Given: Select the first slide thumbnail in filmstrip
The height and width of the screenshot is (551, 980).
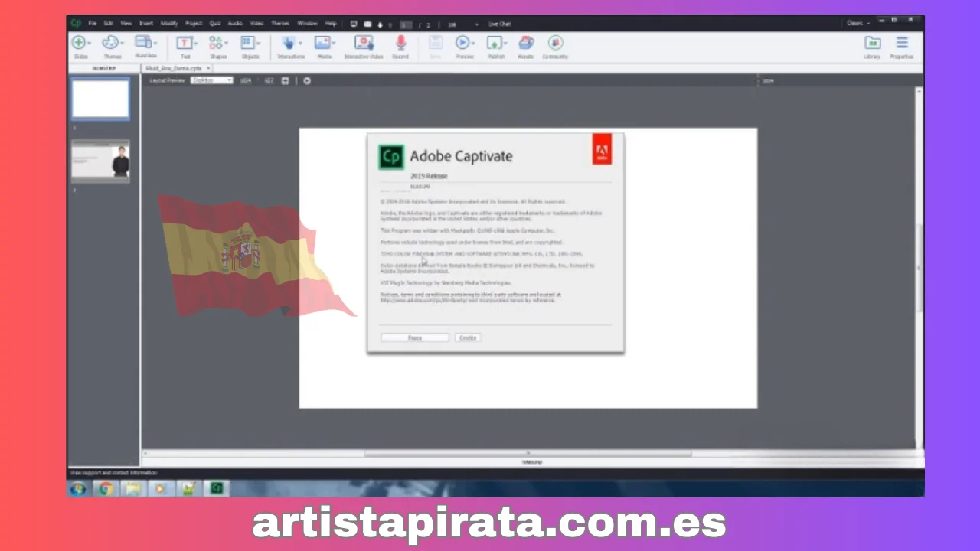Looking at the screenshot, I should pyautogui.click(x=100, y=99).
